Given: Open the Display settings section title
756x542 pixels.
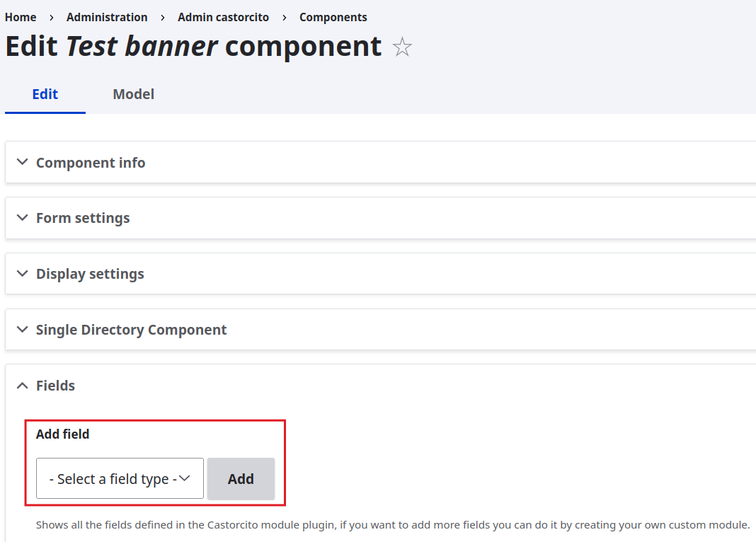Looking at the screenshot, I should (90, 274).
